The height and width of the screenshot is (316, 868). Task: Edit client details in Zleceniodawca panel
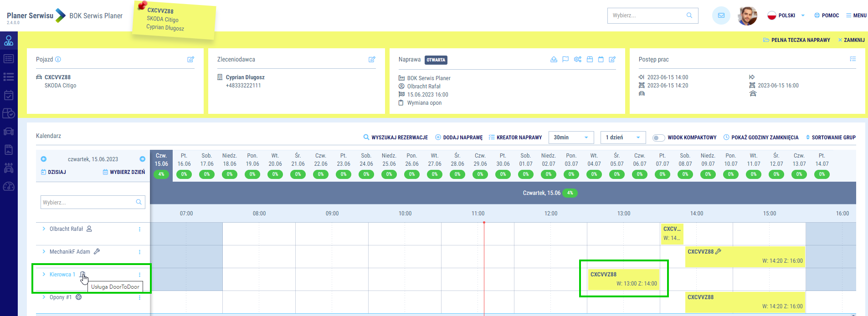point(372,60)
